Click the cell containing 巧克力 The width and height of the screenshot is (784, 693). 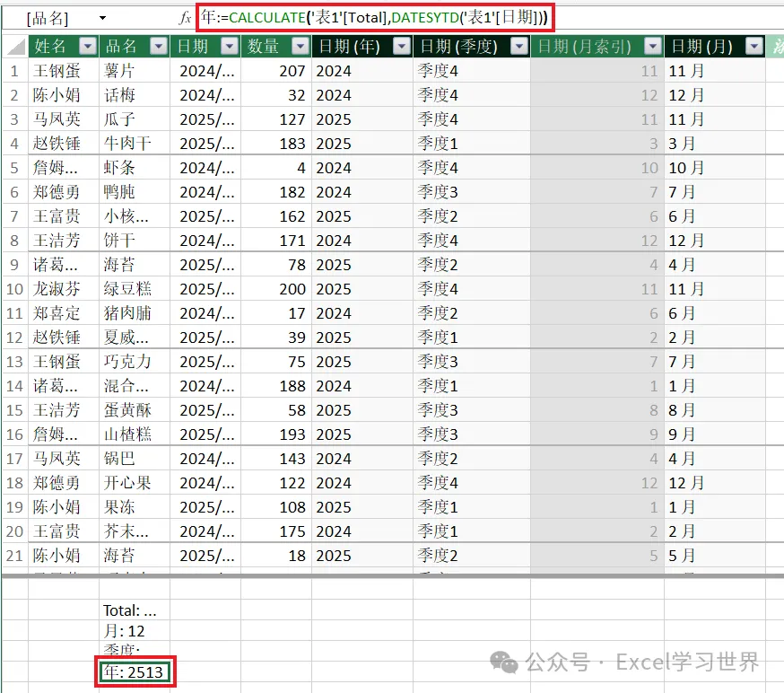[x=135, y=362]
